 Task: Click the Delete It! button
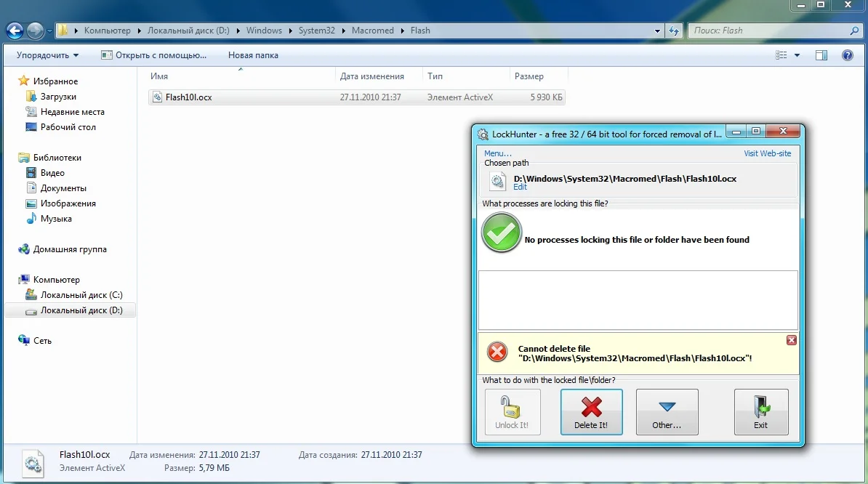pyautogui.click(x=591, y=411)
